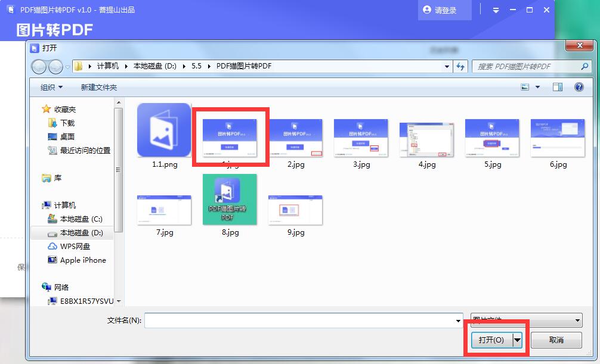The image size is (600, 364).
Task: Click 新建文件夹 in the toolbar
Action: point(99,88)
